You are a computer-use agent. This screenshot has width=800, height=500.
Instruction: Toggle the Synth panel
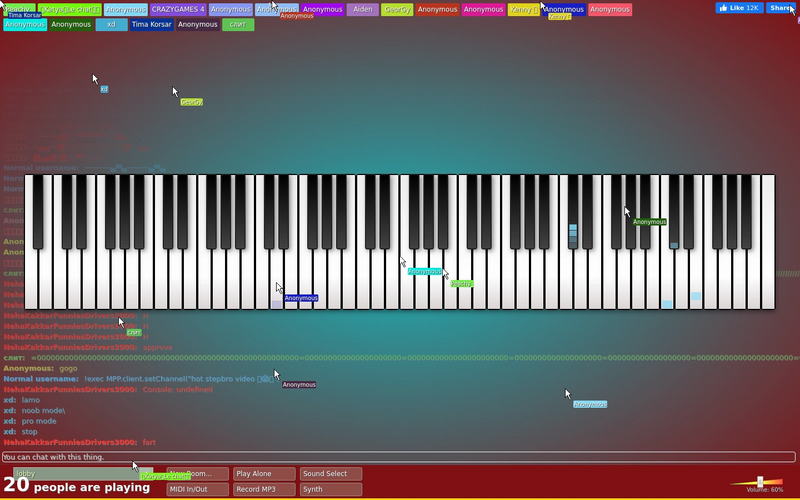(331, 489)
